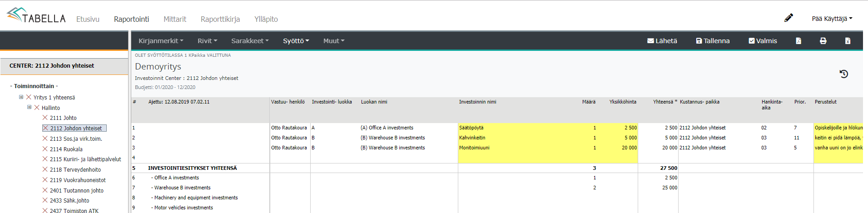Screen dimensions: 868x213
Task: Toggle X mark beside 2114 Ruokala
Action: (45, 149)
